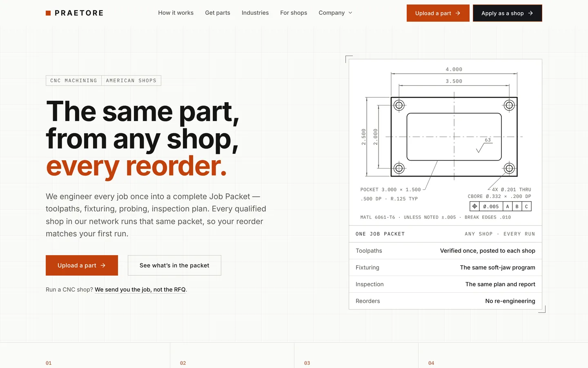Select the For shops nav item
The height and width of the screenshot is (368, 588).
pos(294,13)
